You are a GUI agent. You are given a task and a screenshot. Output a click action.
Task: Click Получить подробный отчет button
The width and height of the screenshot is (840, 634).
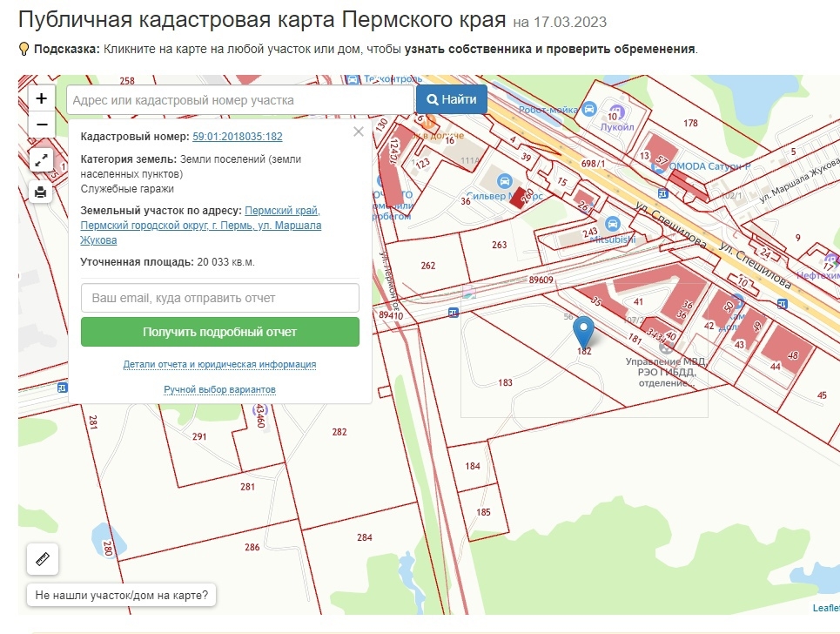pos(219,332)
